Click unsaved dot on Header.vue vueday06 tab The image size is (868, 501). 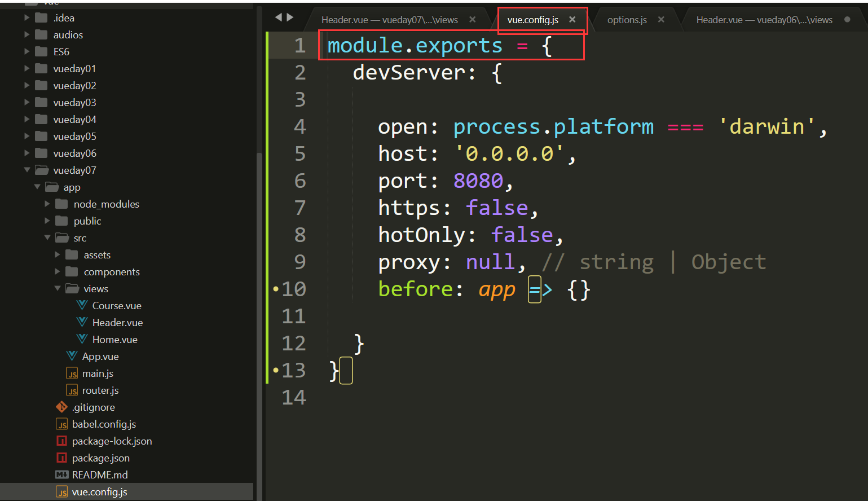click(847, 19)
